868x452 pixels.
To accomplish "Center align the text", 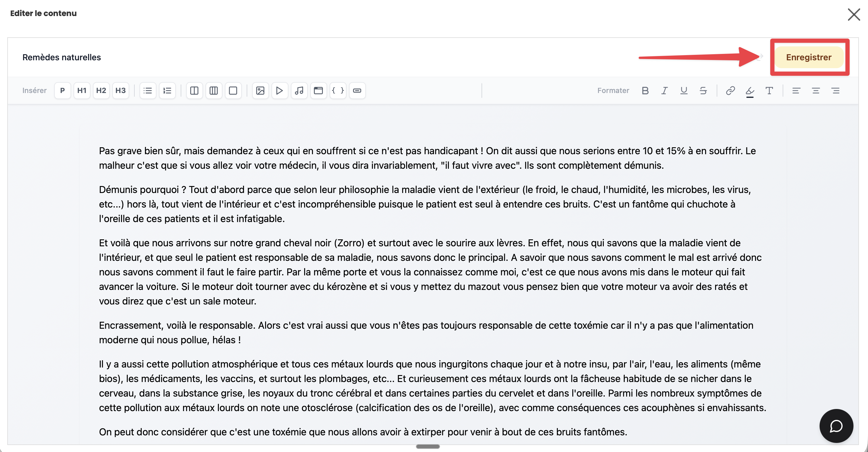I will click(816, 90).
